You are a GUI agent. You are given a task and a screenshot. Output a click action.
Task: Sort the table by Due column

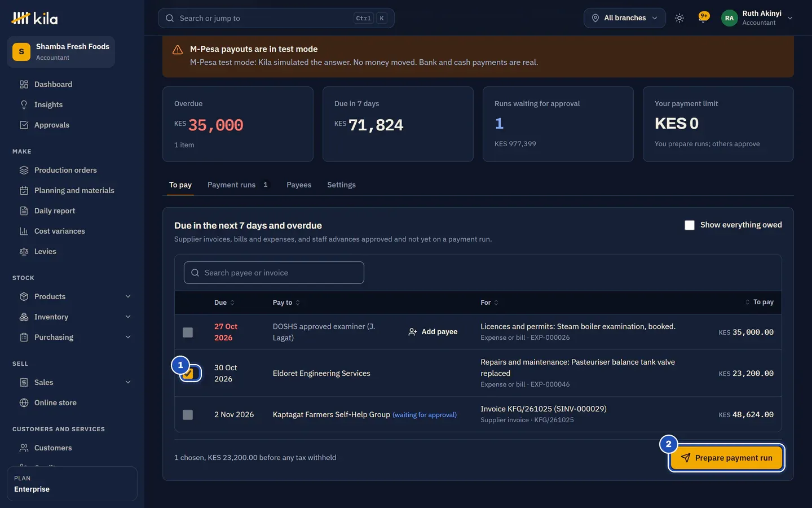tap(224, 303)
